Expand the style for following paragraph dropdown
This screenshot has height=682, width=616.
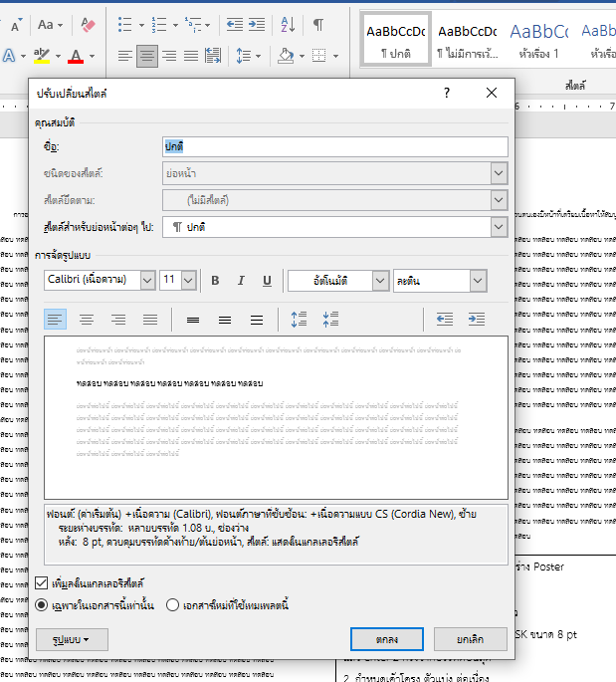(x=499, y=227)
